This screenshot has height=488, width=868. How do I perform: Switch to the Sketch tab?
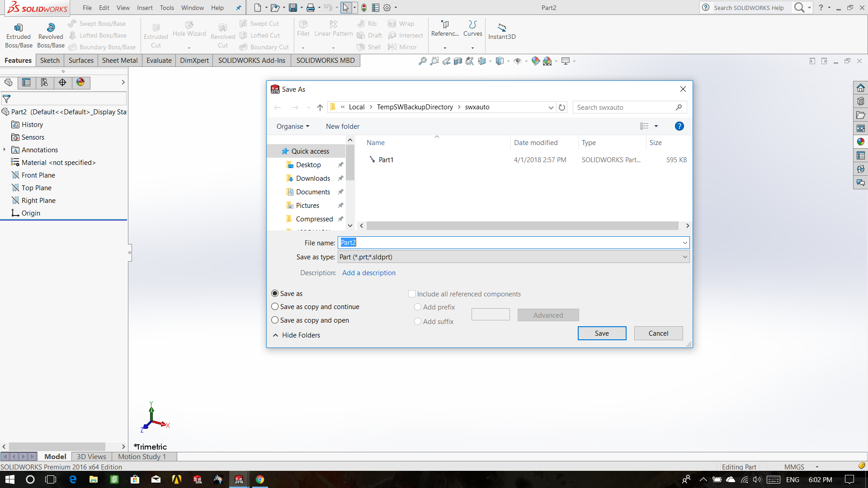tap(50, 61)
